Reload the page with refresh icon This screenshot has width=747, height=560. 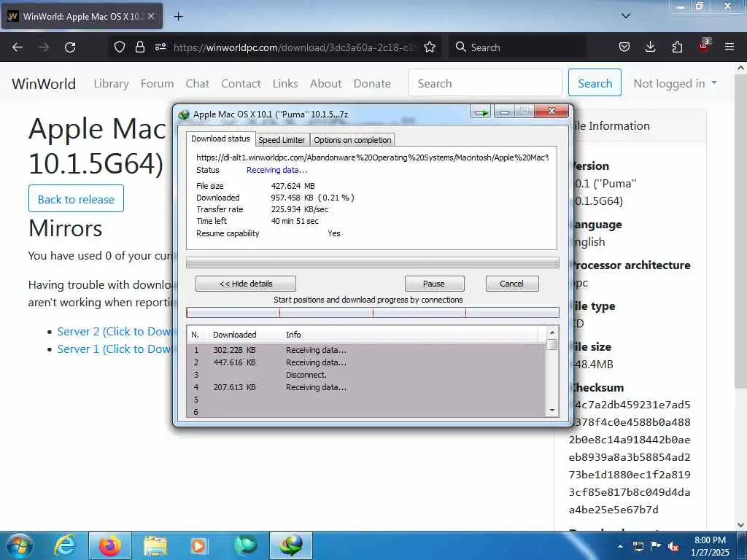pos(70,47)
